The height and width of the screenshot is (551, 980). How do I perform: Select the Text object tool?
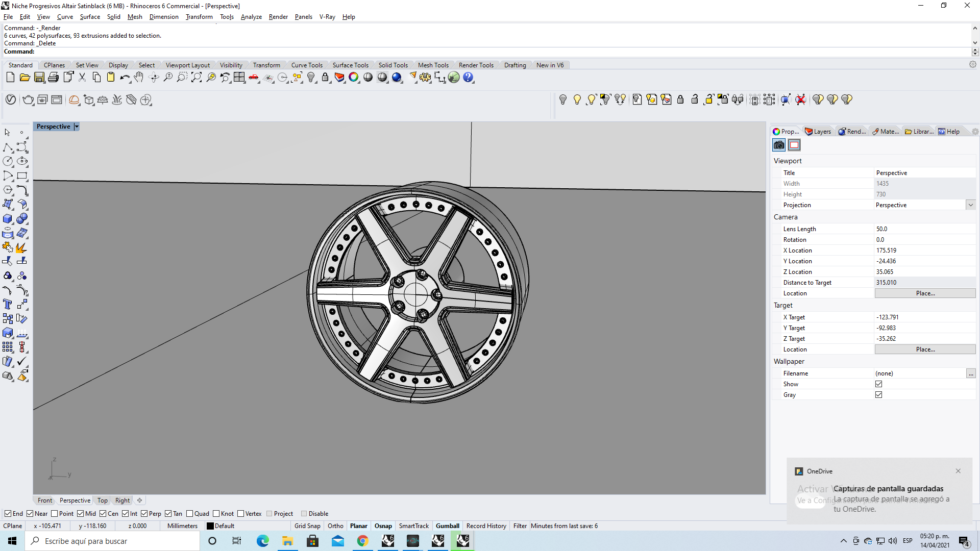[8, 305]
